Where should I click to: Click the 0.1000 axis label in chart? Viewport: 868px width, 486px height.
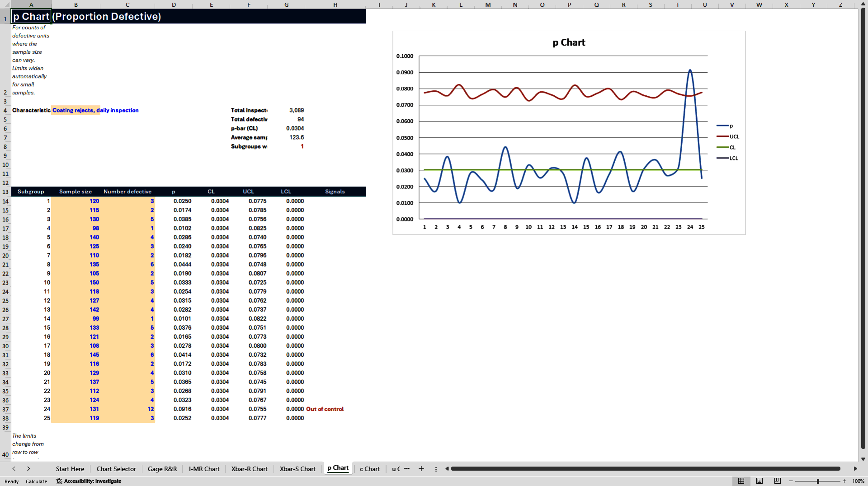coord(405,56)
